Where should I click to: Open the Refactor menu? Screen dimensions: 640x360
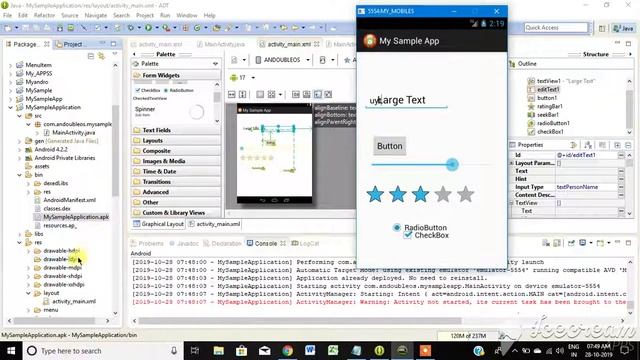coord(44,16)
